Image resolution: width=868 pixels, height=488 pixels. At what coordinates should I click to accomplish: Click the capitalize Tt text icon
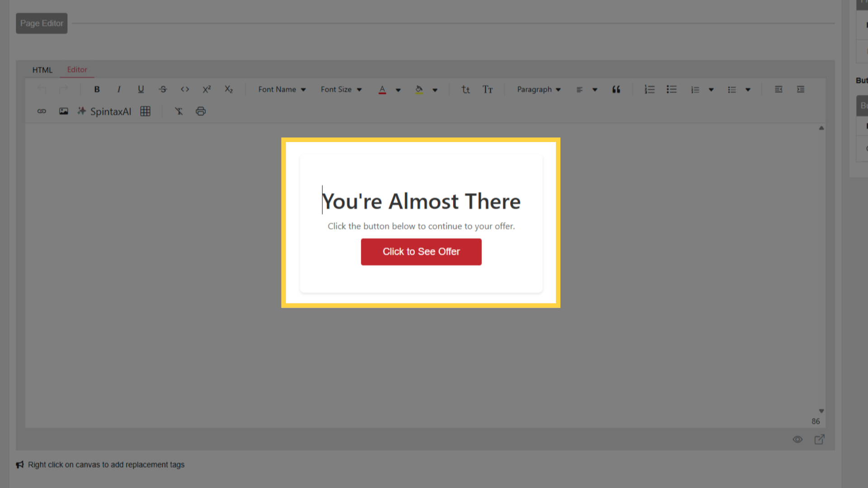(x=488, y=90)
